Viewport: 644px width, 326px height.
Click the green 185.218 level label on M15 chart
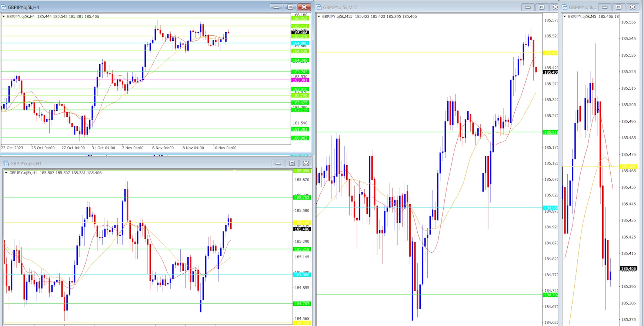[550, 132]
